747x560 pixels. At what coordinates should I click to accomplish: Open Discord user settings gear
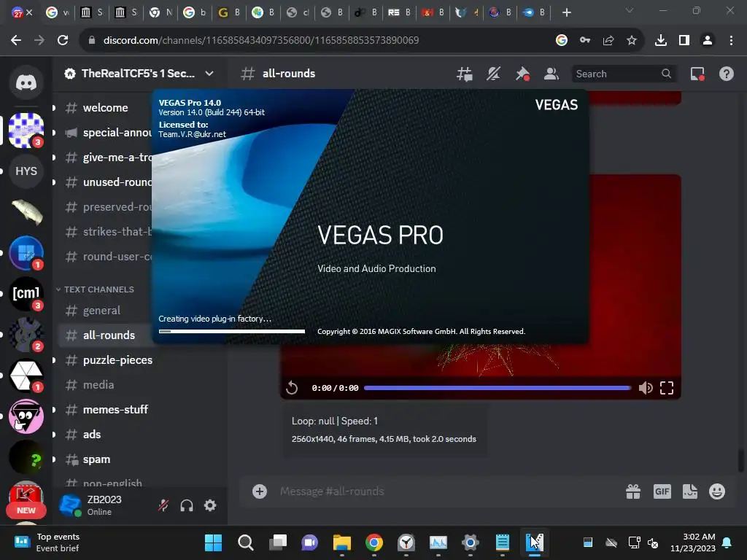210,505
